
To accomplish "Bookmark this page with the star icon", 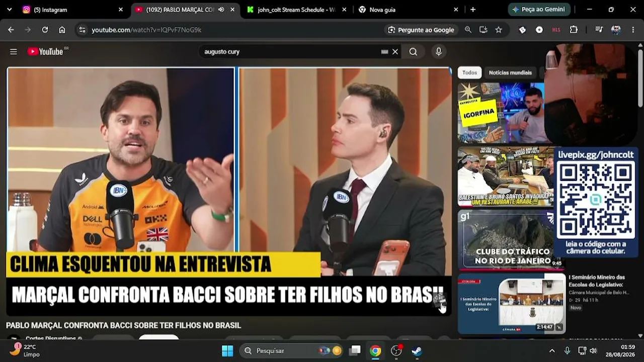I will [x=499, y=30].
